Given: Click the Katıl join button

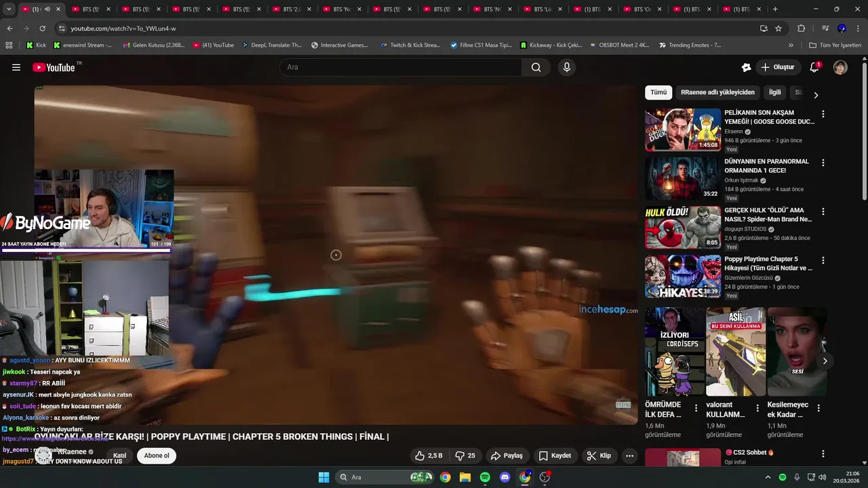Looking at the screenshot, I should (x=120, y=455).
